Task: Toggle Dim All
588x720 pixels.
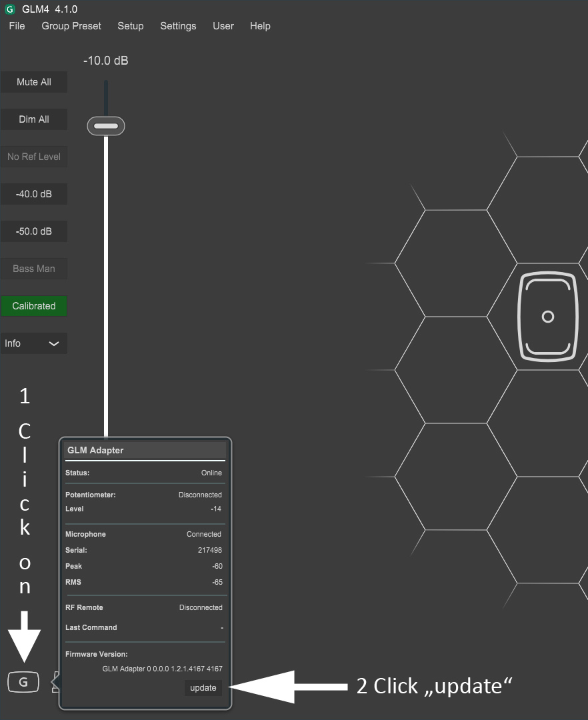Action: [x=34, y=119]
